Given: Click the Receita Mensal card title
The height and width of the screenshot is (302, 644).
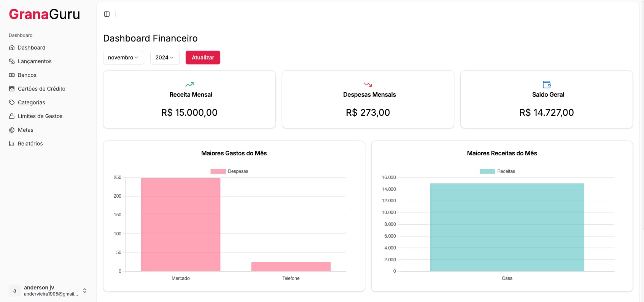Looking at the screenshot, I should pos(191,94).
